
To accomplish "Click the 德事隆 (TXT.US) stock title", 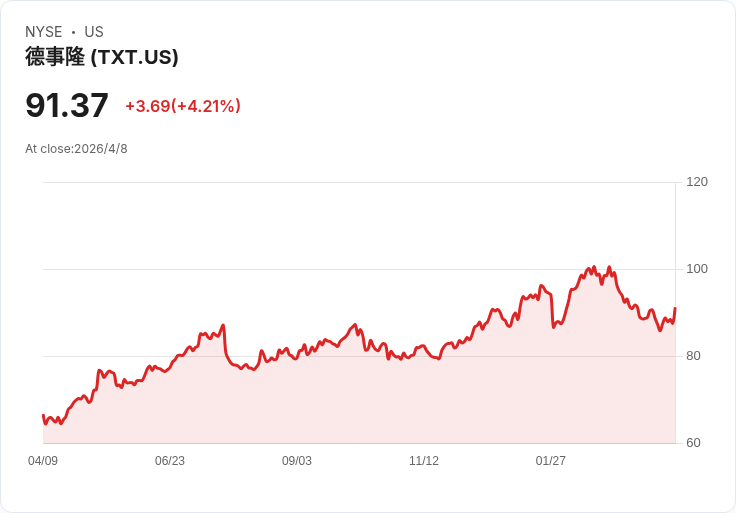I will [x=102, y=57].
